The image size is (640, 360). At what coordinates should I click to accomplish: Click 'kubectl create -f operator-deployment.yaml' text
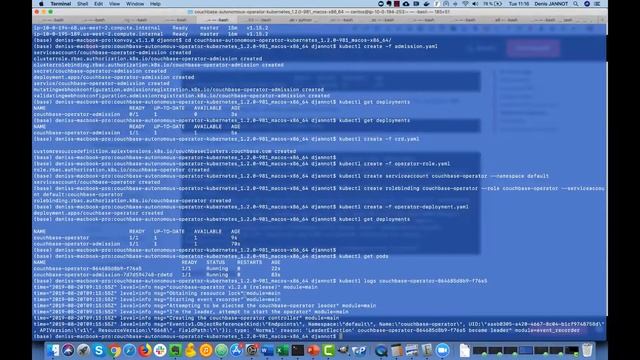(x=404, y=207)
